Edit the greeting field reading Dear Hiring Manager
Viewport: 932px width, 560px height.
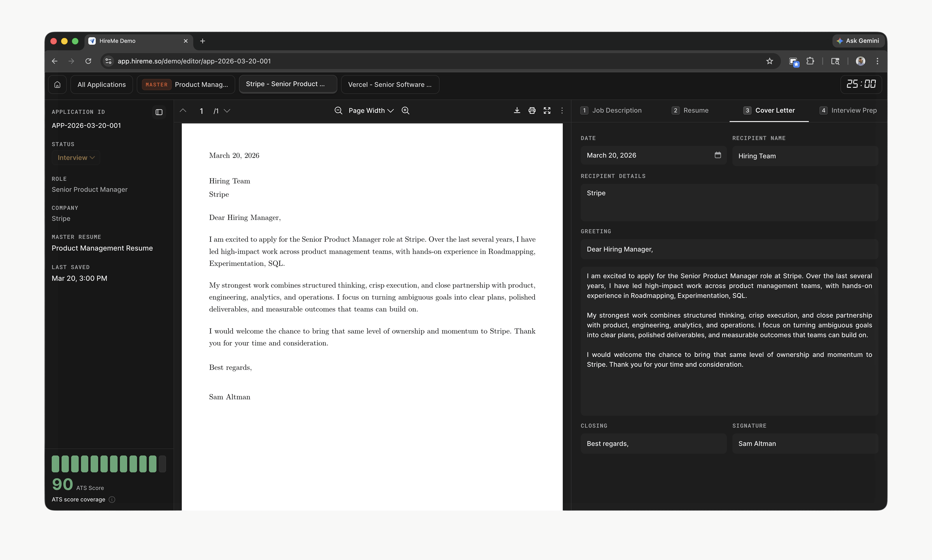(729, 249)
